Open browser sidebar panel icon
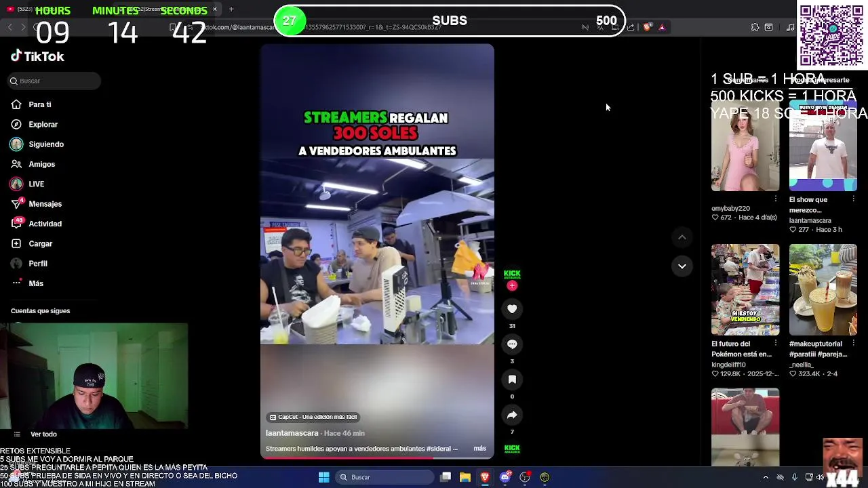 coord(768,27)
